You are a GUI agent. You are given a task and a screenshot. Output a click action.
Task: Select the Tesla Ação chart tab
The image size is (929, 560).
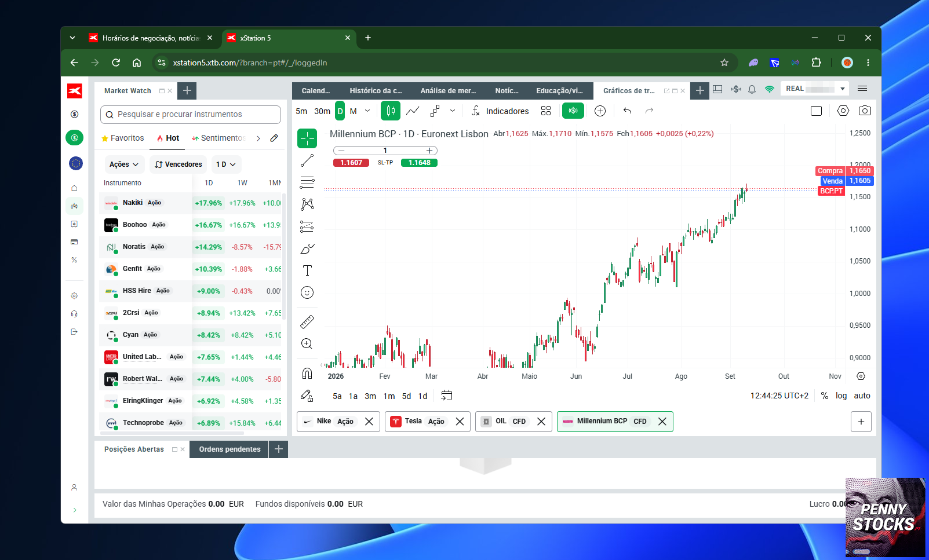click(428, 422)
